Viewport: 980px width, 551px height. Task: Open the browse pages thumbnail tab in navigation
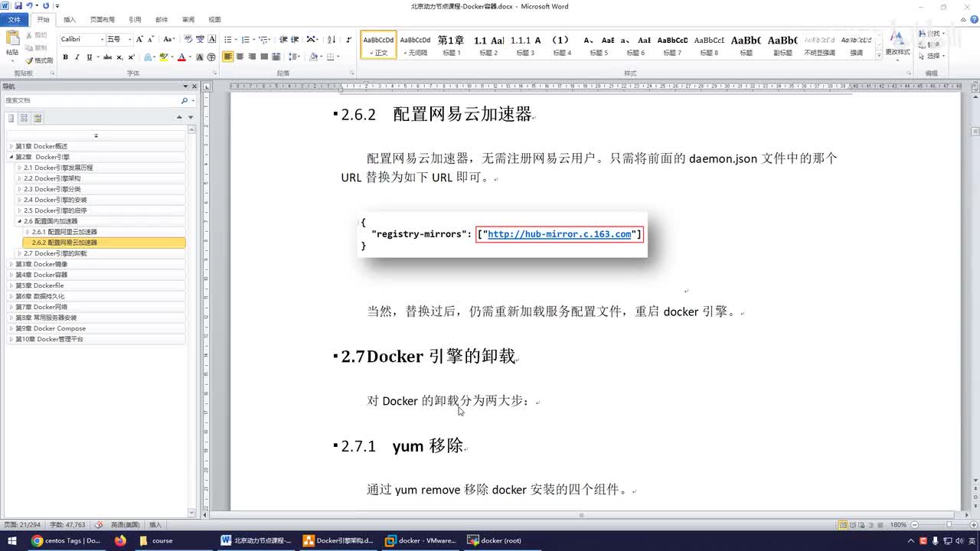[24, 118]
